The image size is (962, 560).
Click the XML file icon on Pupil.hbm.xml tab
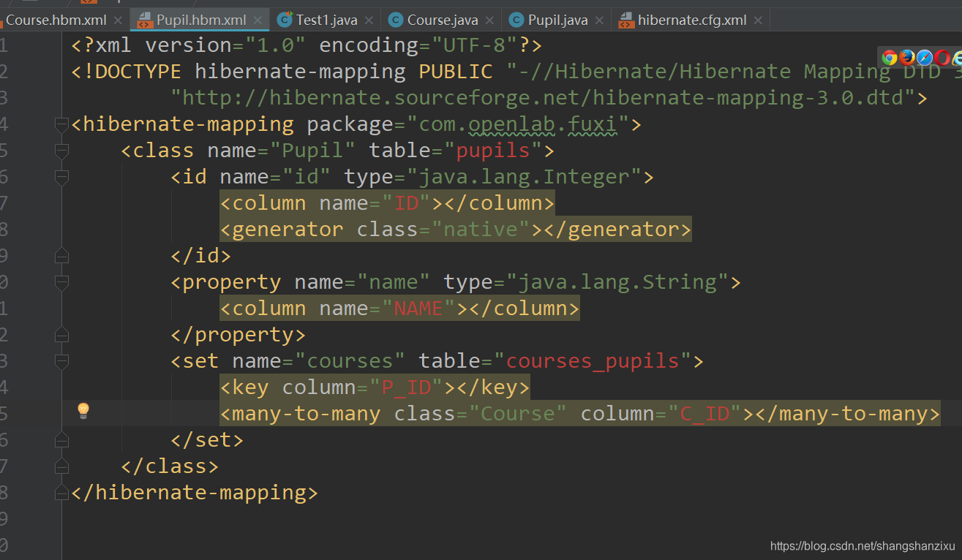(145, 20)
